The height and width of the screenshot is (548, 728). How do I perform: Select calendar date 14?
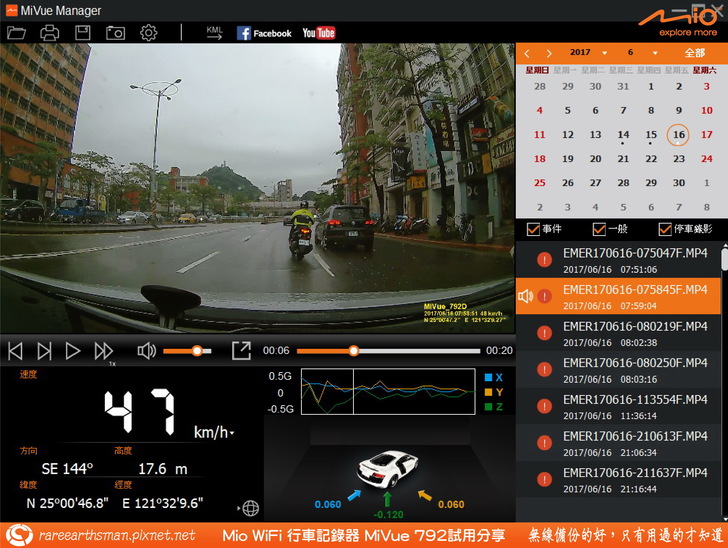(x=623, y=135)
